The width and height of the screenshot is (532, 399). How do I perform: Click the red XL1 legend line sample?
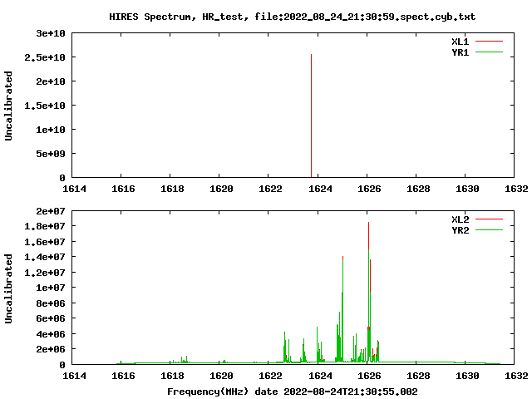click(x=489, y=42)
